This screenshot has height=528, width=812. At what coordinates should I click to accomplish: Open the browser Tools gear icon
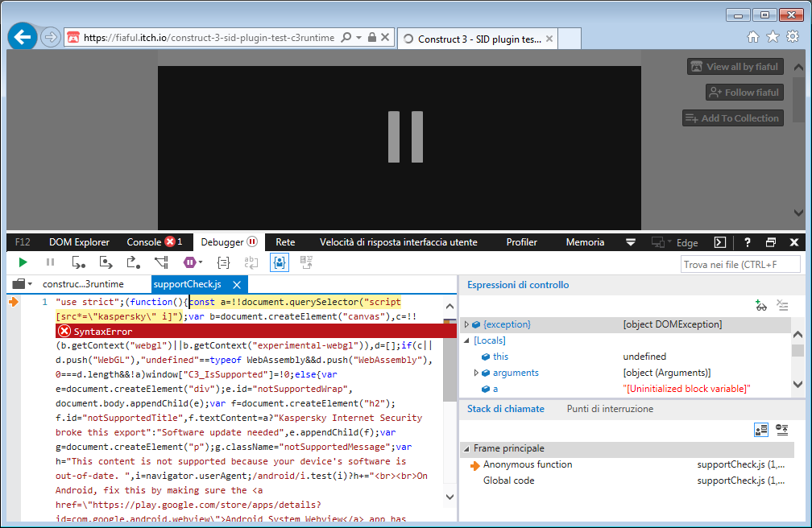point(793,37)
